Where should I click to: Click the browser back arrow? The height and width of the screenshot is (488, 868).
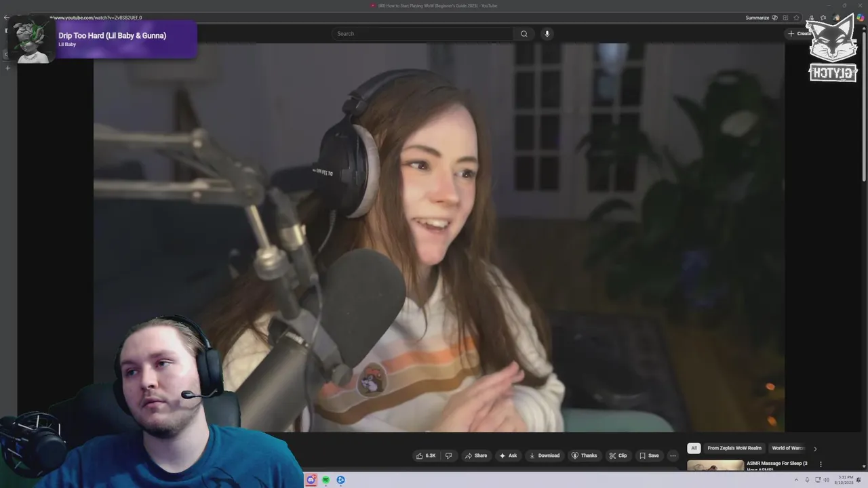[6, 18]
